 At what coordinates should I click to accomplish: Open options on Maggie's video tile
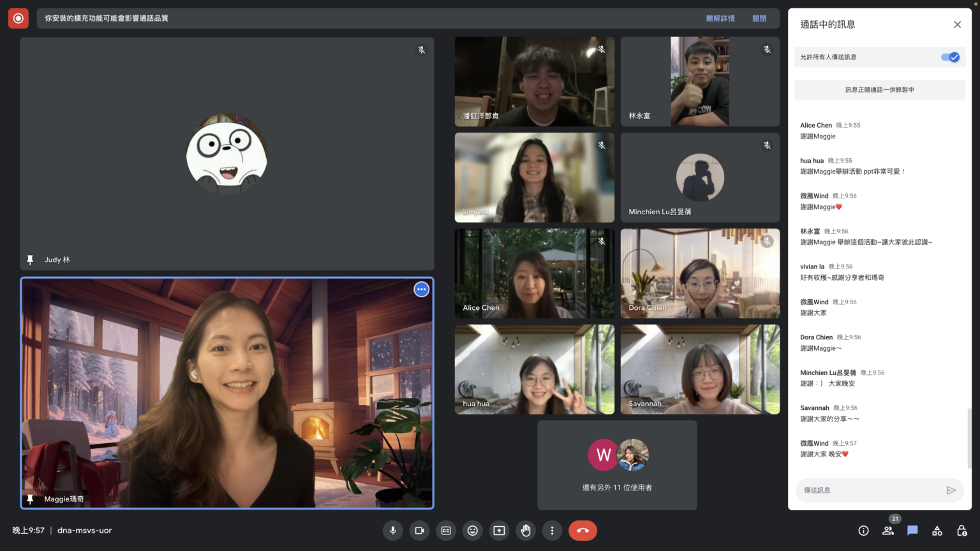pos(421,290)
